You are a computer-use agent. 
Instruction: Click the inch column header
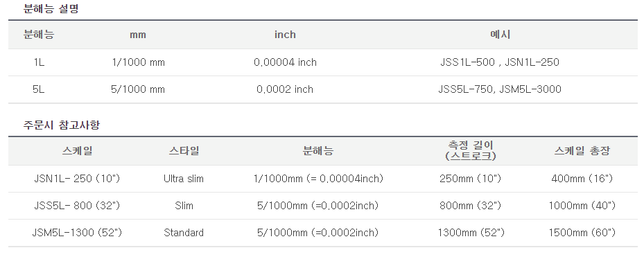tap(285, 35)
